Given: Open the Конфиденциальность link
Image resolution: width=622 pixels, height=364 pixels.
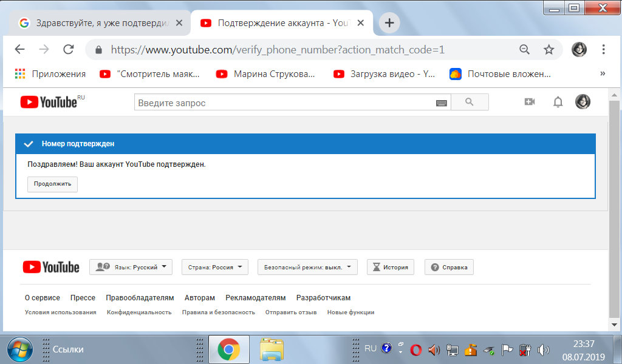Looking at the screenshot, I should [x=139, y=312].
